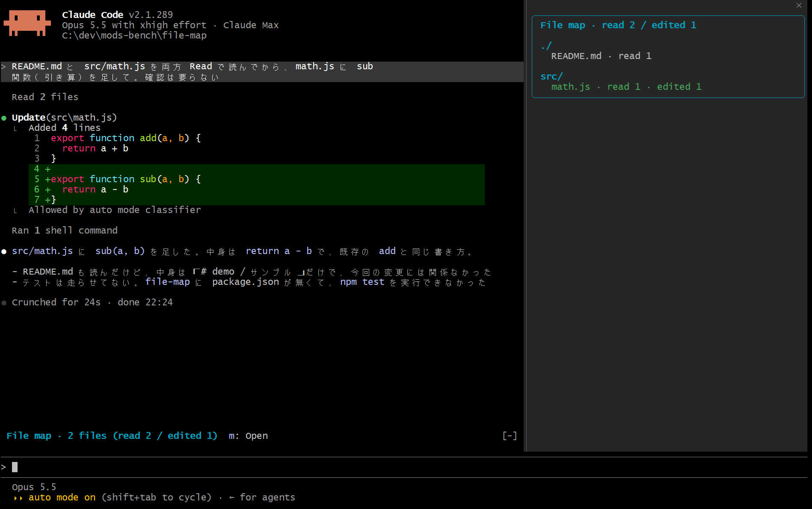The width and height of the screenshot is (812, 509).
Task: Click the 'm: Open' shortcut hint
Action: pos(248,435)
